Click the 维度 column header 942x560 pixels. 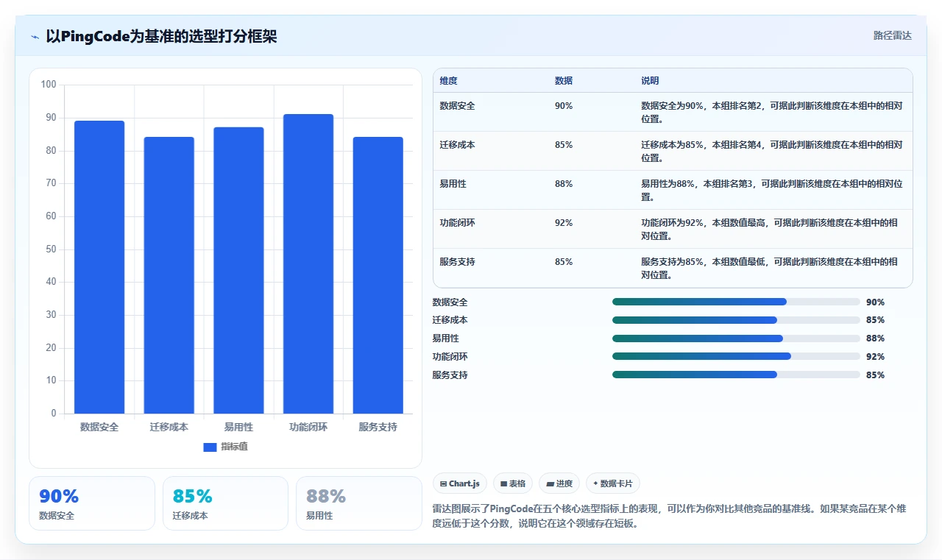pos(448,81)
